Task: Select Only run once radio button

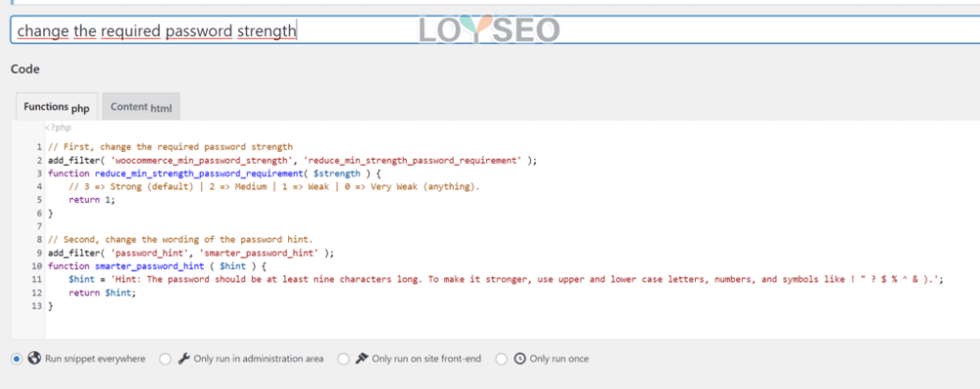Action: 501,359
